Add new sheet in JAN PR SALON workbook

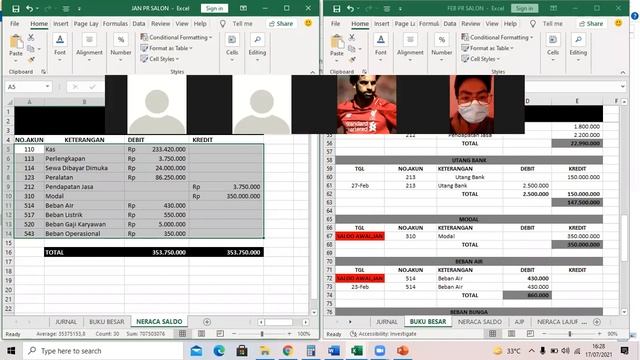[x=207, y=322]
